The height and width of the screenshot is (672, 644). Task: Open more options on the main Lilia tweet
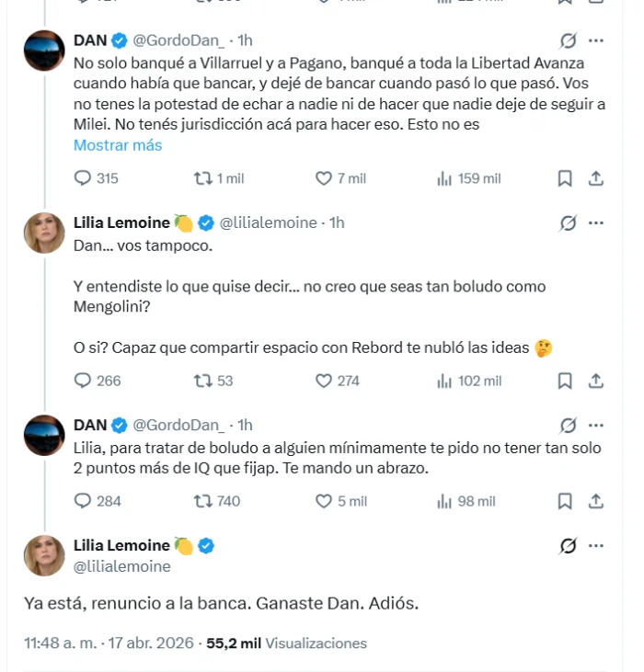pyautogui.click(x=596, y=546)
